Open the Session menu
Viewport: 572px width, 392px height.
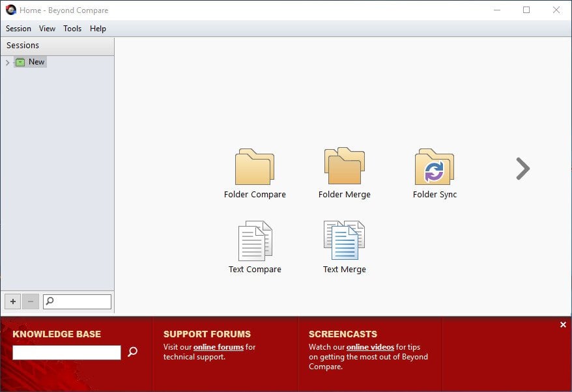18,29
